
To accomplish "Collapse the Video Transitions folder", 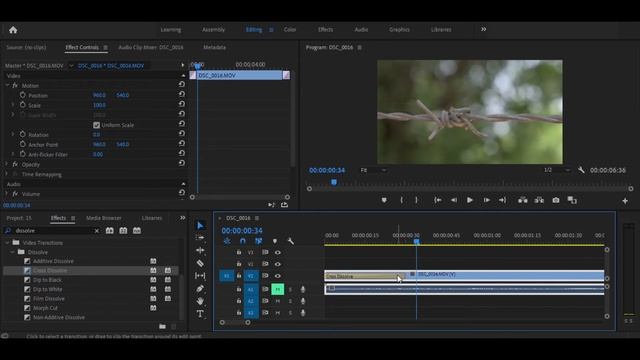I will pyautogui.click(x=7, y=242).
